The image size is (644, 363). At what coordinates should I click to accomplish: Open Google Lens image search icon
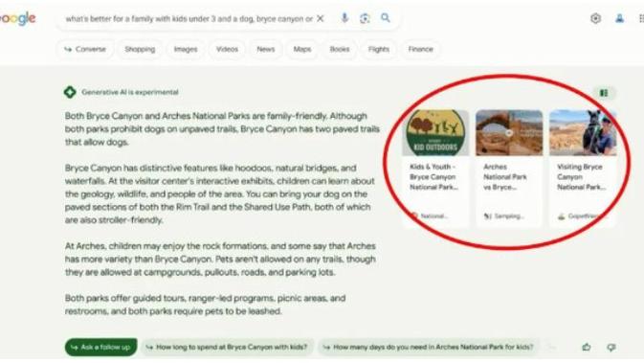(365, 18)
